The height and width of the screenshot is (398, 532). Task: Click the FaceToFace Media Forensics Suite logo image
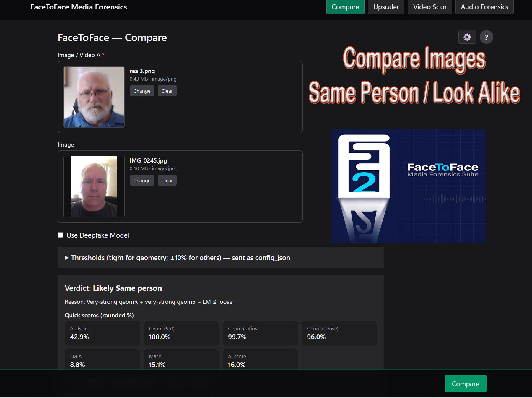tap(408, 186)
